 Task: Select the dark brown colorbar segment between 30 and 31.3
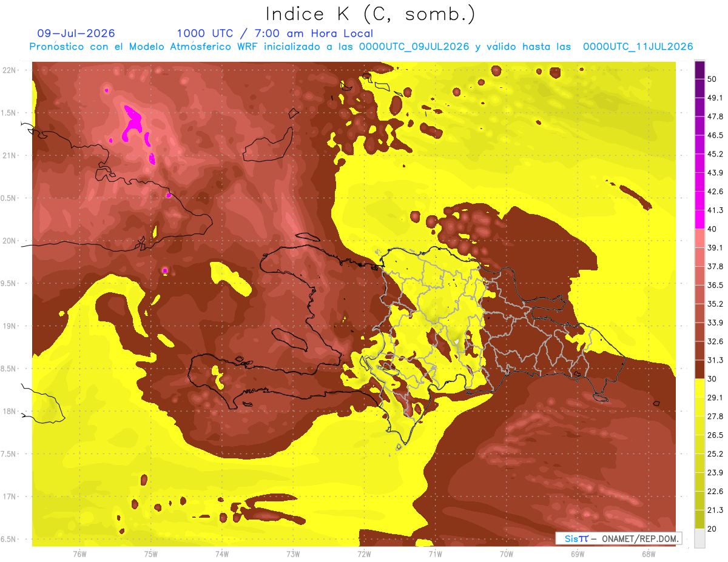click(699, 370)
